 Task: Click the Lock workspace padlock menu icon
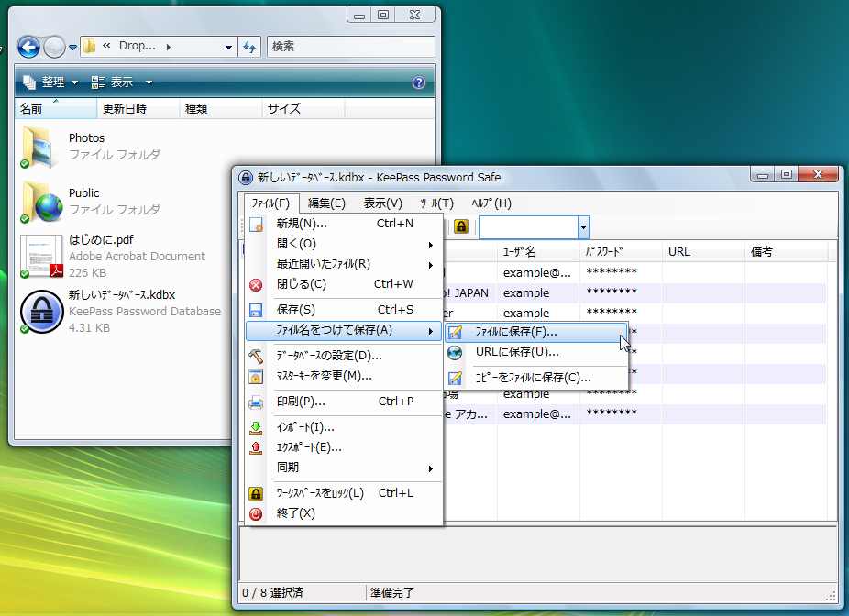pyautogui.click(x=256, y=494)
